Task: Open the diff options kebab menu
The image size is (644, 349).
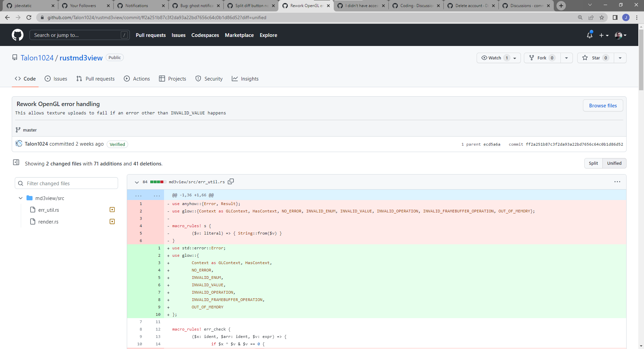Action: coord(617,182)
